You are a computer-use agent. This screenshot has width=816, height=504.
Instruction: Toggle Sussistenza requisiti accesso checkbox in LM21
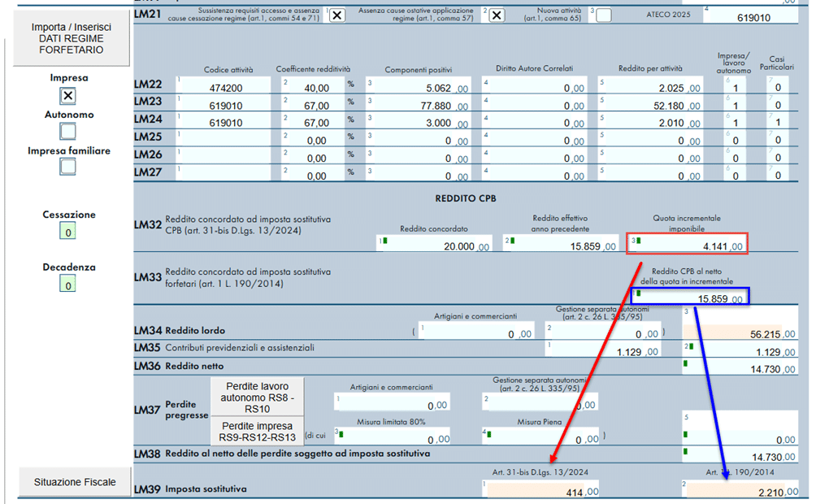[336, 15]
